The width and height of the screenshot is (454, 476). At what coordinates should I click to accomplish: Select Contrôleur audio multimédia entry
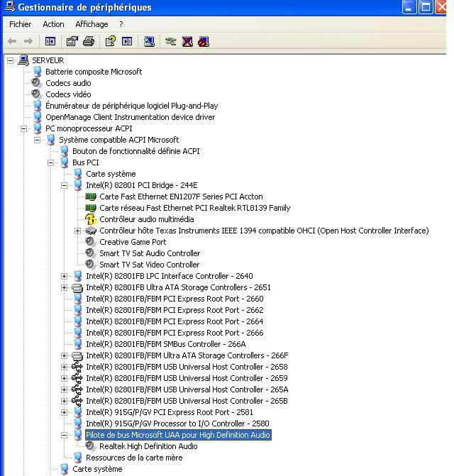[x=147, y=219]
